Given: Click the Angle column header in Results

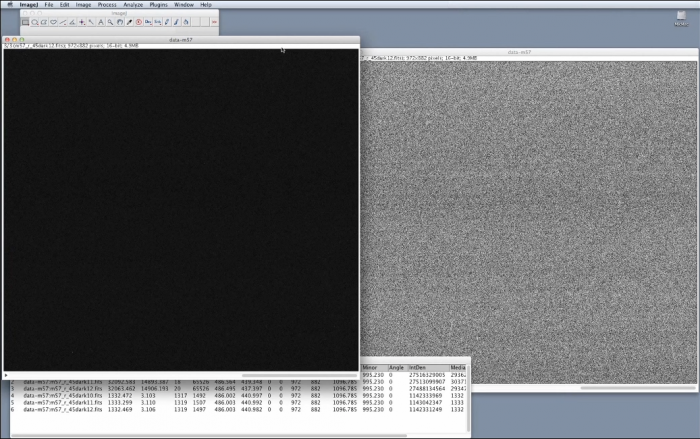Looking at the screenshot, I should [x=396, y=368].
